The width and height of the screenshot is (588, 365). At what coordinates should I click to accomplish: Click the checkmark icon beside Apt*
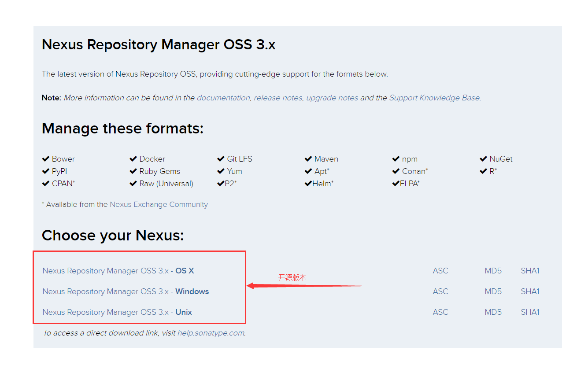(x=308, y=171)
